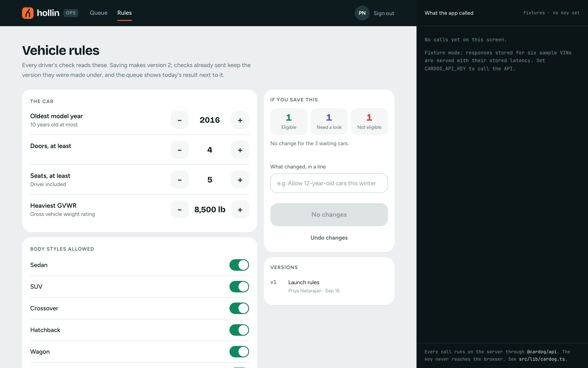
Task: Click 'No change for the 3 waiting cars.'
Action: [x=309, y=144]
